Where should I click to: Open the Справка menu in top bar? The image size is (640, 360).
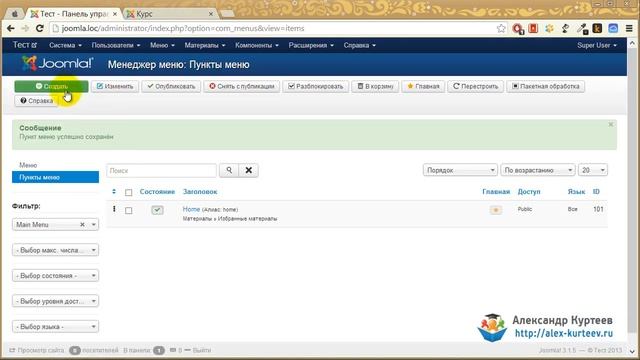(x=359, y=45)
